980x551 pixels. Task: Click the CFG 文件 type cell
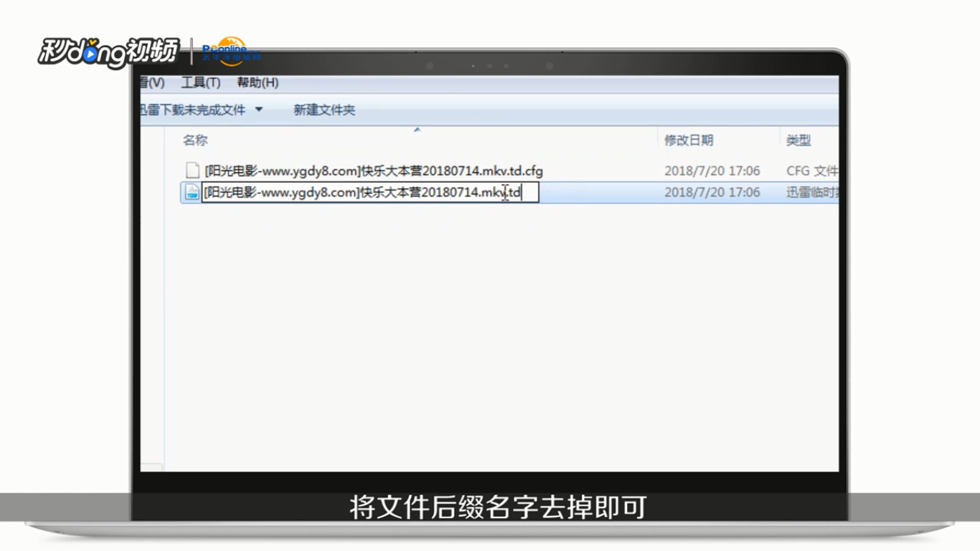(812, 171)
